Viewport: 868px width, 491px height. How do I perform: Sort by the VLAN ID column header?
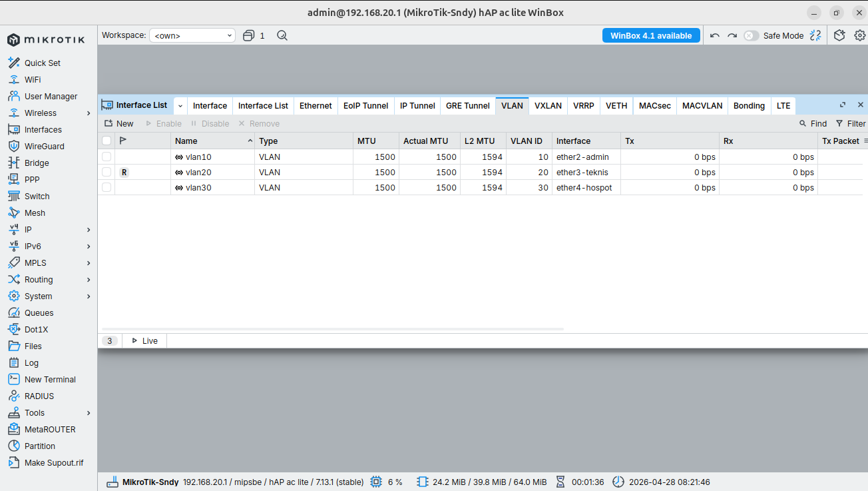click(529, 141)
